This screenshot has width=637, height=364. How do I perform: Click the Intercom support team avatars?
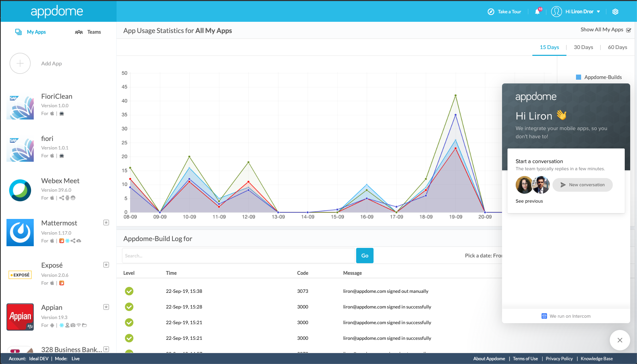(532, 185)
